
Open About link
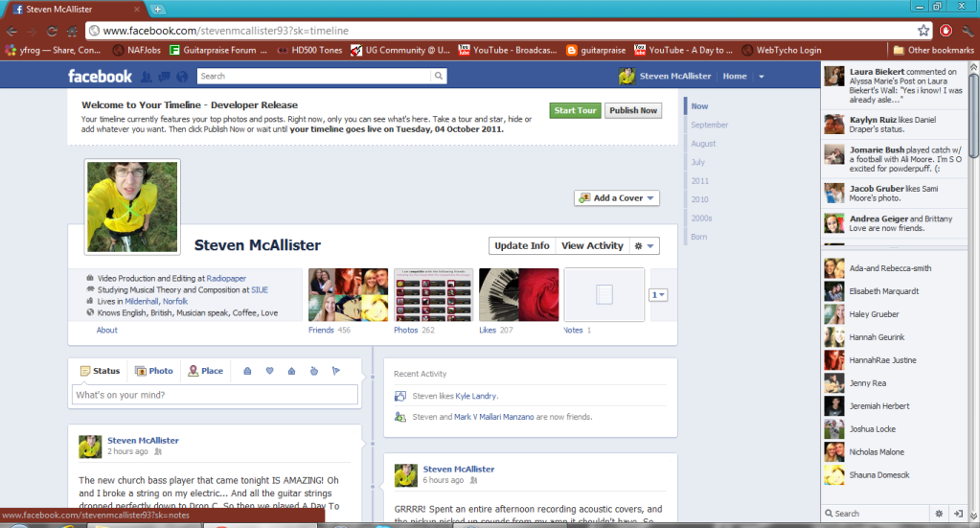coord(106,330)
